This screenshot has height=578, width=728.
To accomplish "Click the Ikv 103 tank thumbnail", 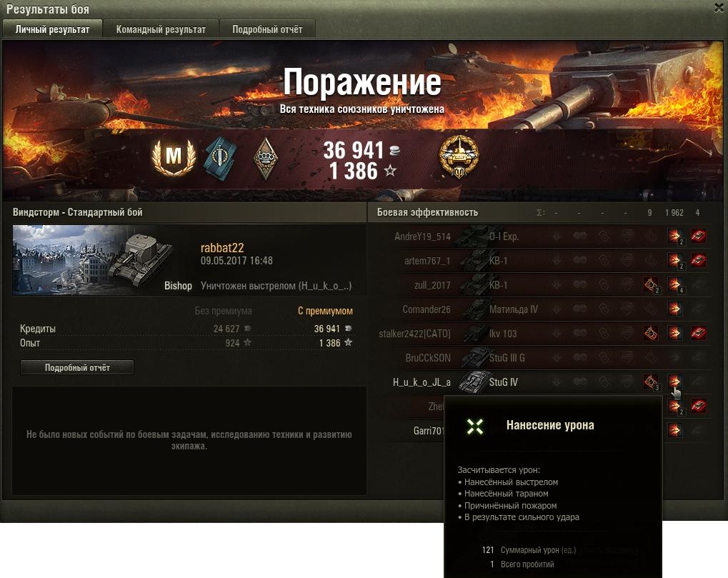I will tap(474, 334).
